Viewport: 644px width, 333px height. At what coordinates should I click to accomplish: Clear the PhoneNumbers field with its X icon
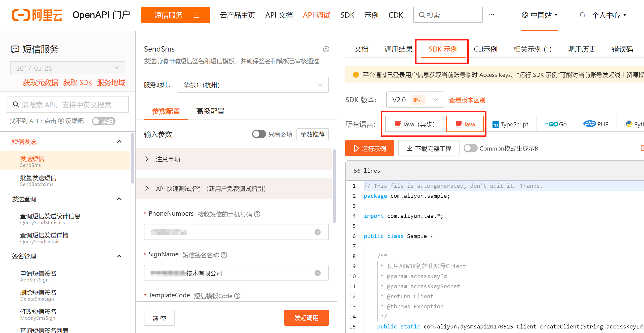(x=318, y=232)
